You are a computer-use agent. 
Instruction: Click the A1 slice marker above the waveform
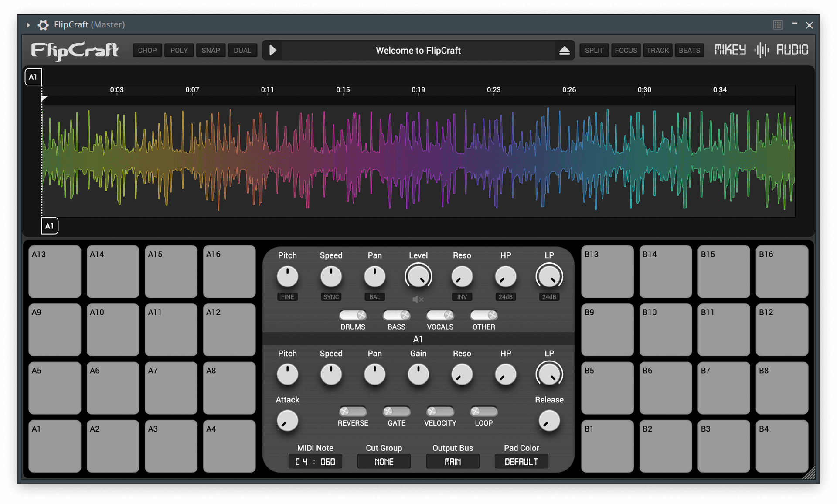[x=33, y=77]
